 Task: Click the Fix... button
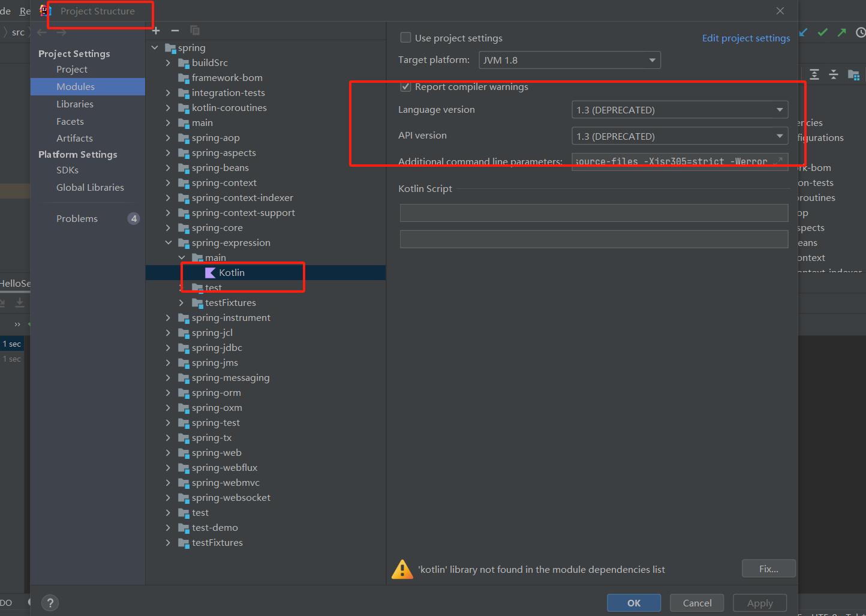pyautogui.click(x=769, y=569)
